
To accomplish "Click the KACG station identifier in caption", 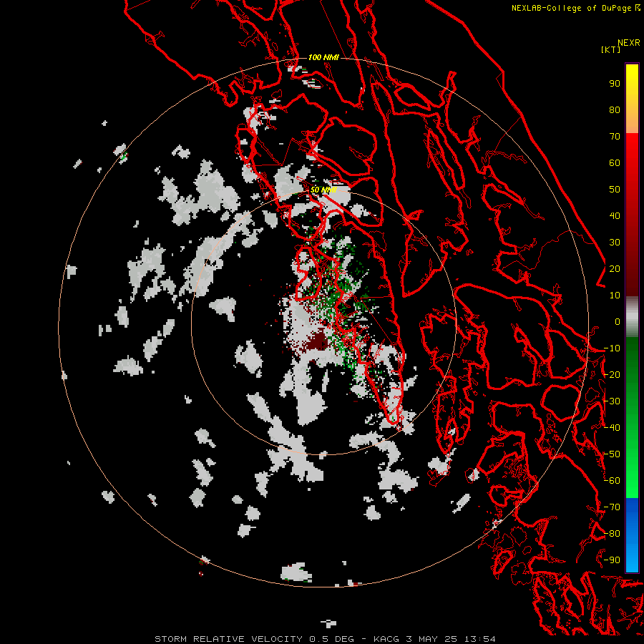I will (387, 639).
